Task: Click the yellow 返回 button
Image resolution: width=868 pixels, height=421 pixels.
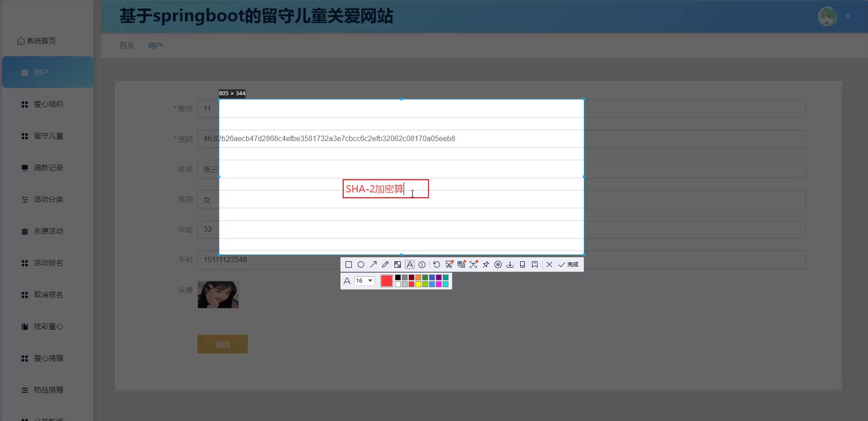Action: 222,344
